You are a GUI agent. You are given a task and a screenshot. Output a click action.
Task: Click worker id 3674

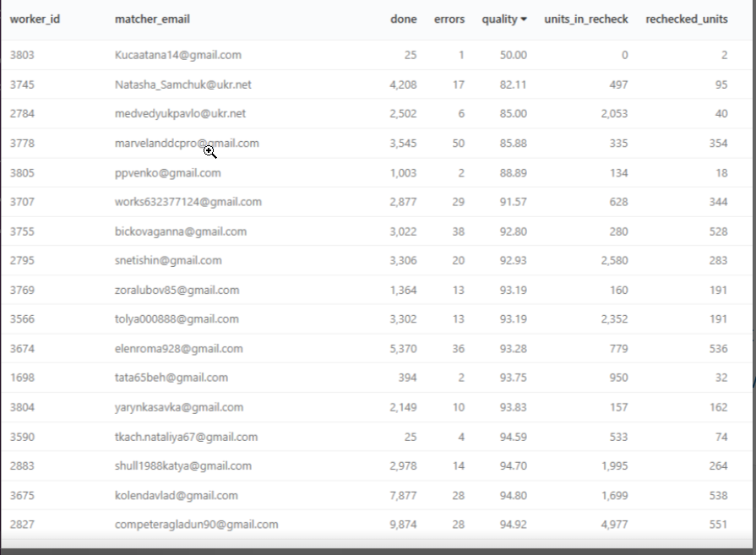point(22,349)
